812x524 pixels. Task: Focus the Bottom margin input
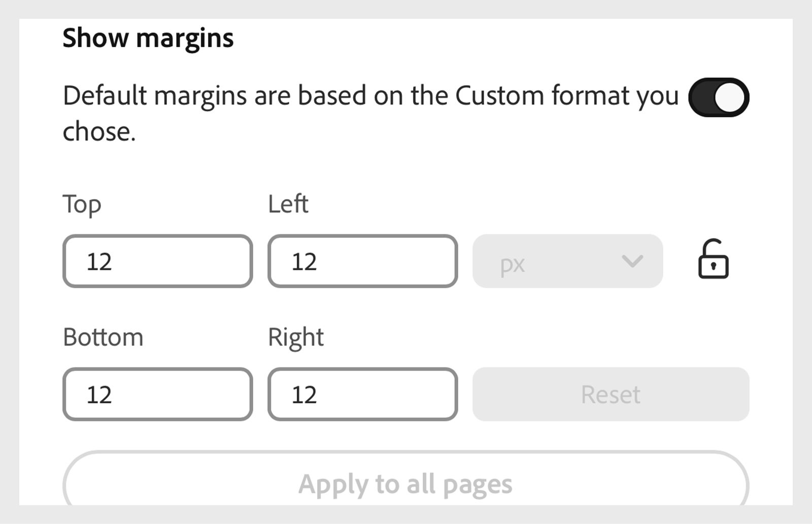coord(157,394)
